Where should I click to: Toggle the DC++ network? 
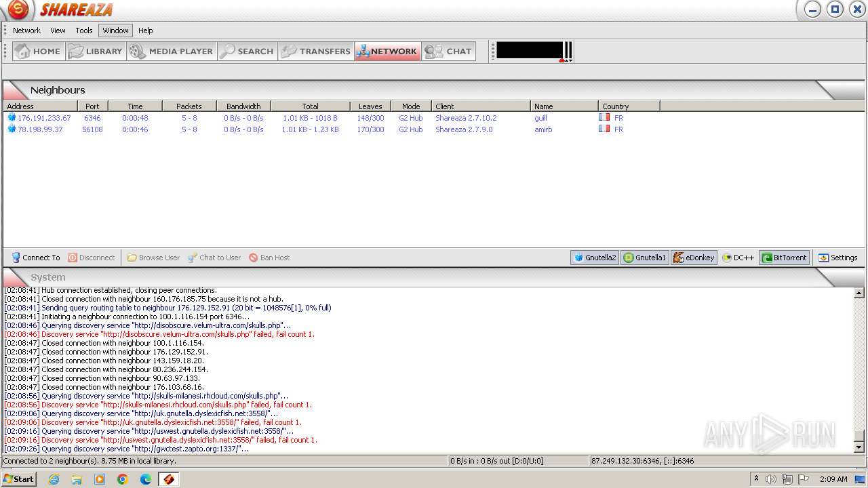(738, 258)
